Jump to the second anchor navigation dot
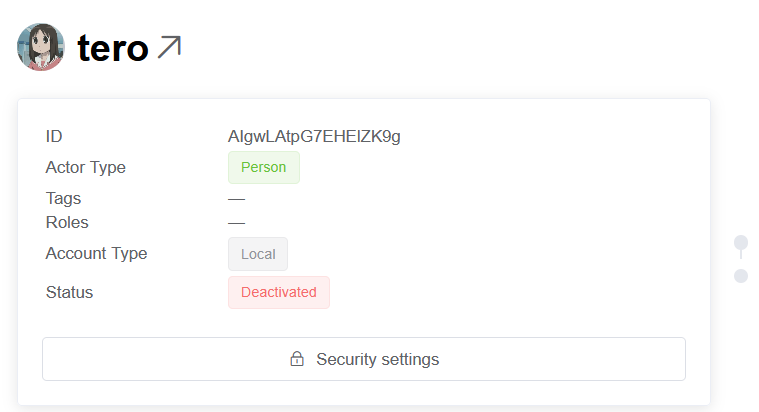 click(x=741, y=275)
